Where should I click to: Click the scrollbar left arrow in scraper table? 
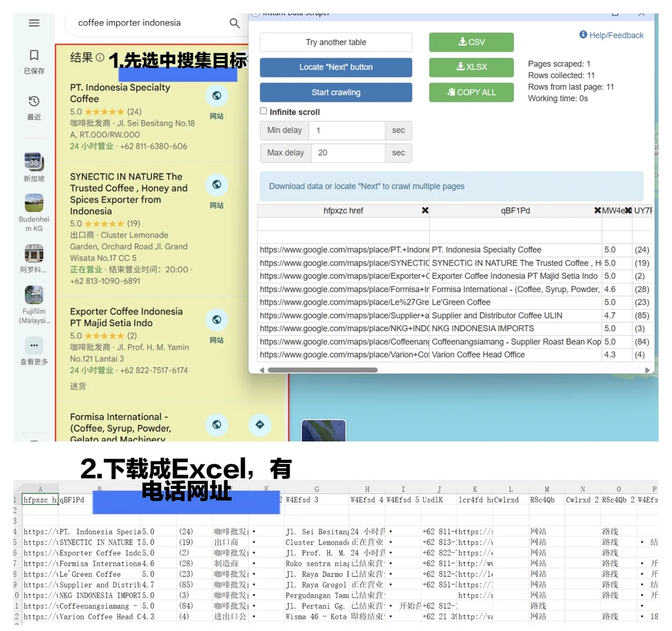[x=262, y=370]
